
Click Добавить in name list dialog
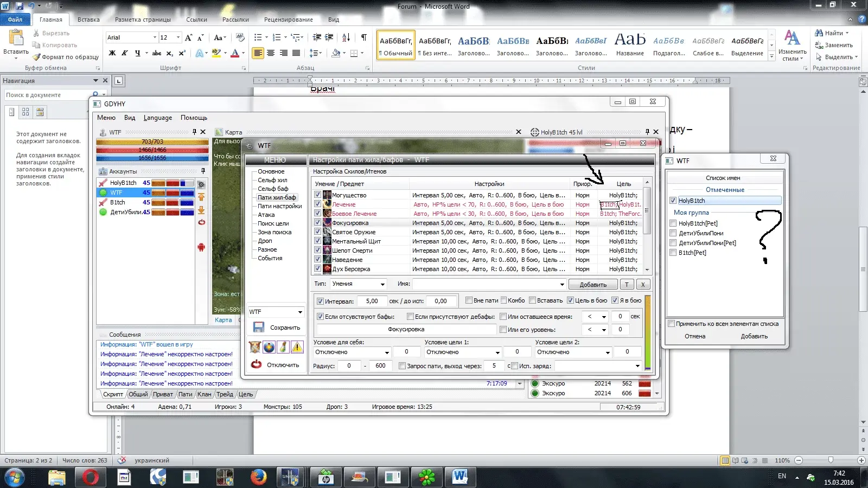click(x=754, y=336)
